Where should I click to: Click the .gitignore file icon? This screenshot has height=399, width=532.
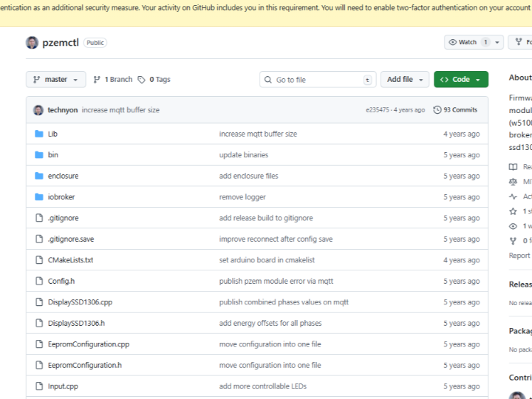pos(40,218)
